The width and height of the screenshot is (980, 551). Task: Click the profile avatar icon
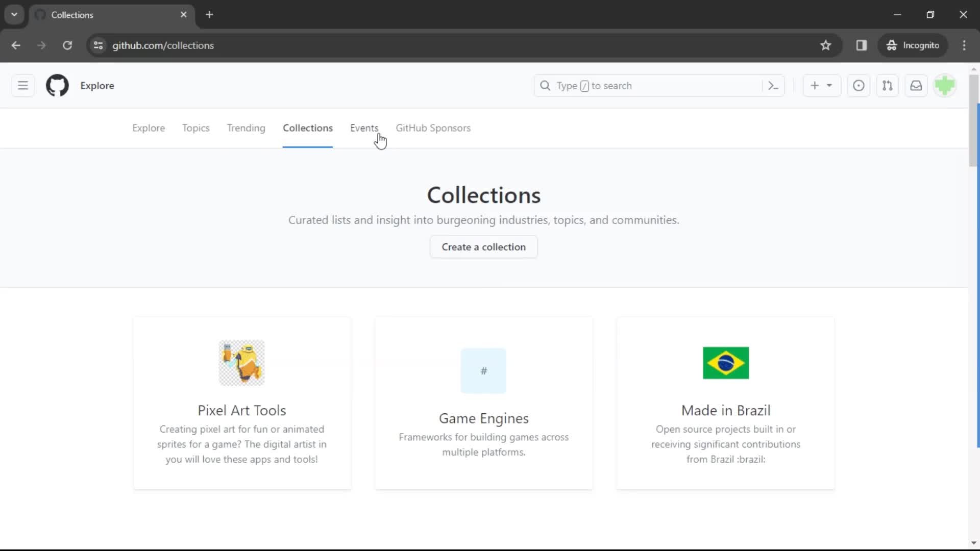click(x=946, y=85)
